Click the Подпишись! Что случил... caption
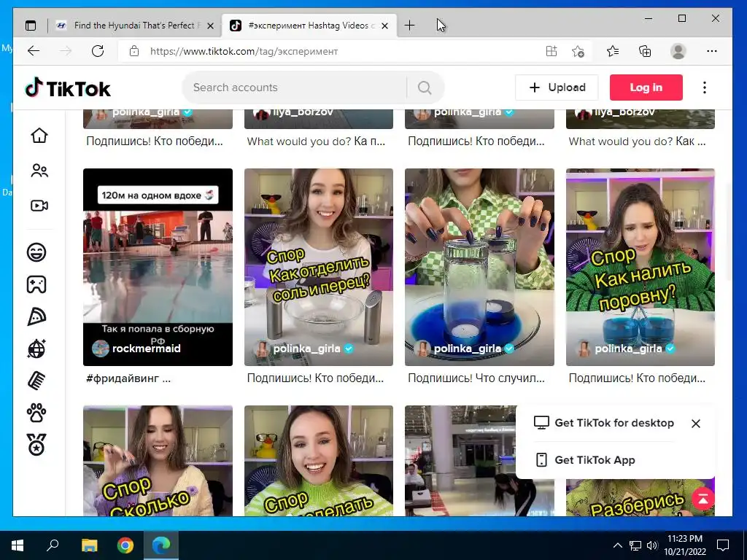Viewport: 747px width, 560px height. point(476,378)
